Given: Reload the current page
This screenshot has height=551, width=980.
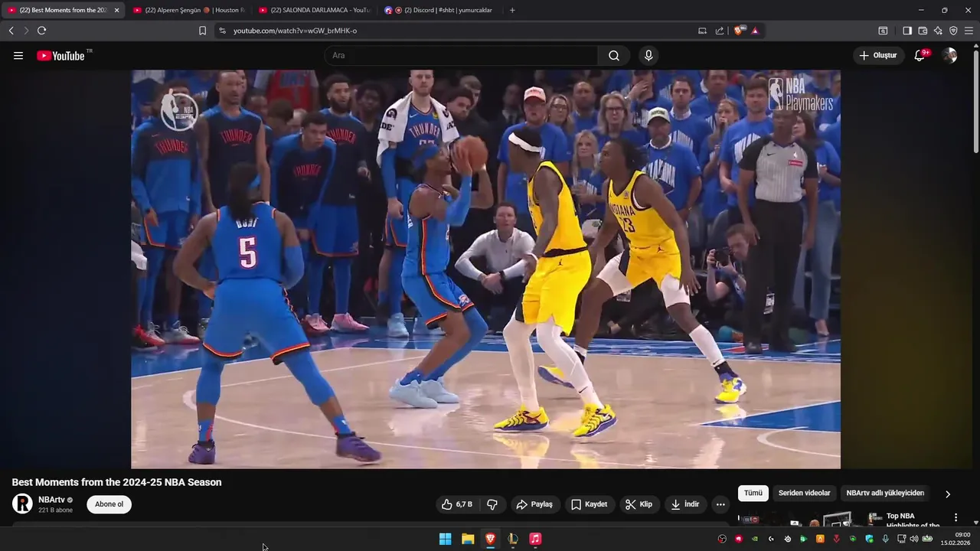Looking at the screenshot, I should [x=41, y=31].
